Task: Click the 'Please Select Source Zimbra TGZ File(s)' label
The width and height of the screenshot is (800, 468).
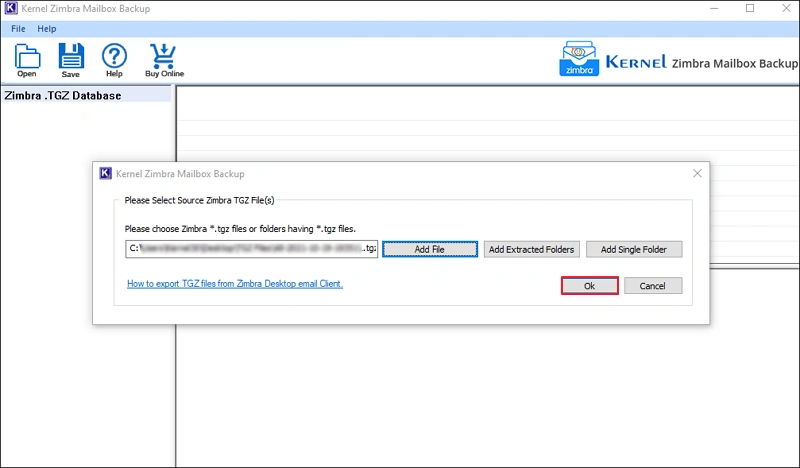Action: coord(199,201)
